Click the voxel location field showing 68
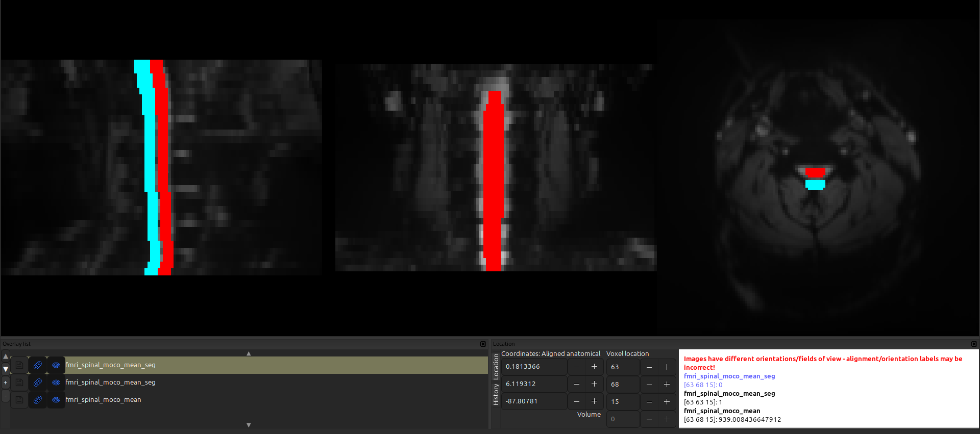Viewport: 980px width, 434px height. tap(623, 384)
